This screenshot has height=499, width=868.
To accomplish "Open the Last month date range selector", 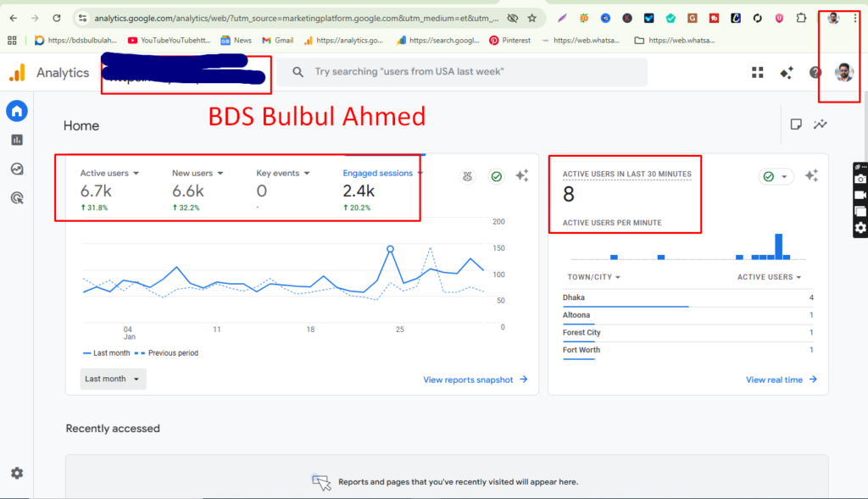I will click(113, 379).
